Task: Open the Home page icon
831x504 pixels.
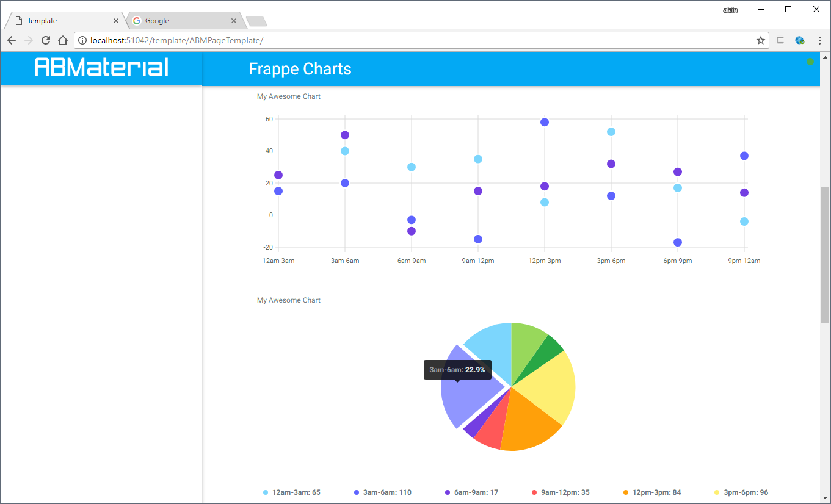Action: pyautogui.click(x=62, y=41)
